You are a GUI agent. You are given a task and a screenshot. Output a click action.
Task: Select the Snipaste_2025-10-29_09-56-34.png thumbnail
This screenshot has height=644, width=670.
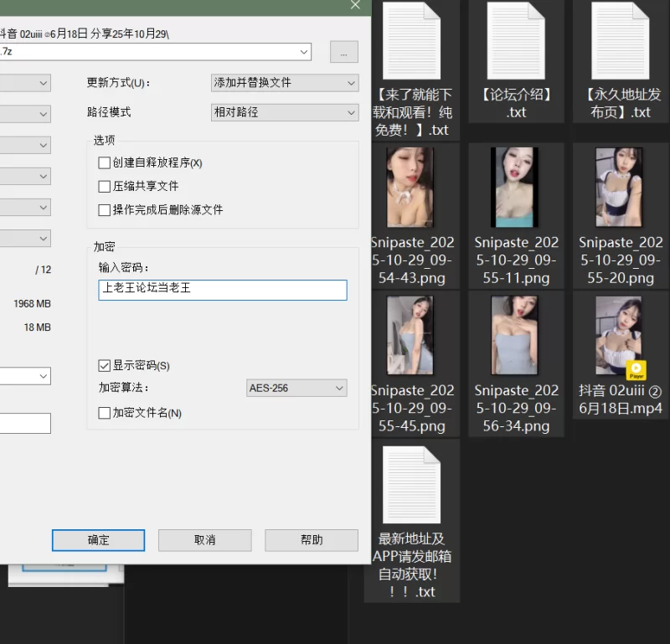(x=516, y=333)
